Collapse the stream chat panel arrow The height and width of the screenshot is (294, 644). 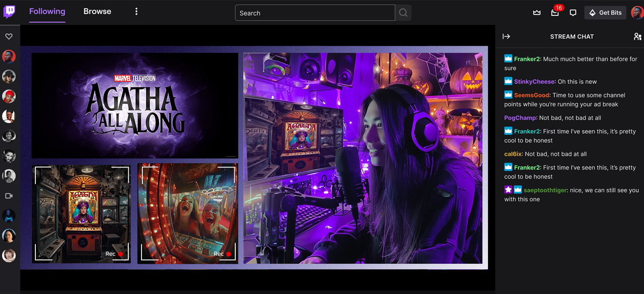click(x=506, y=37)
